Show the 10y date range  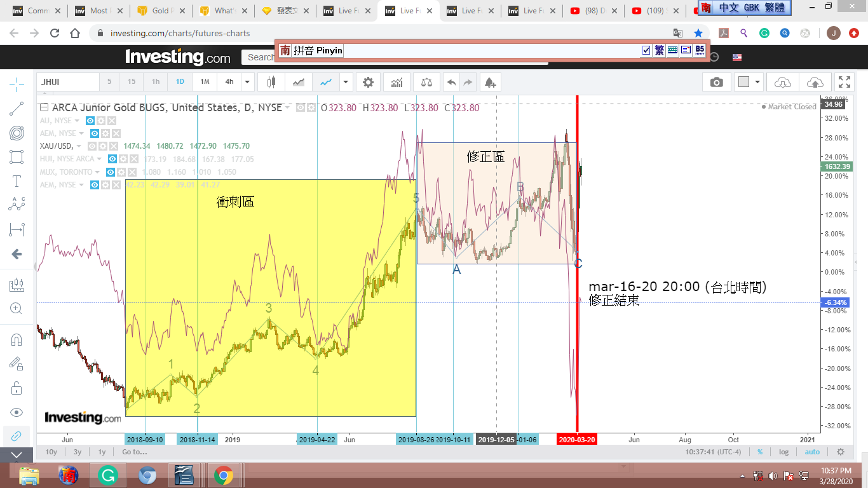click(51, 452)
